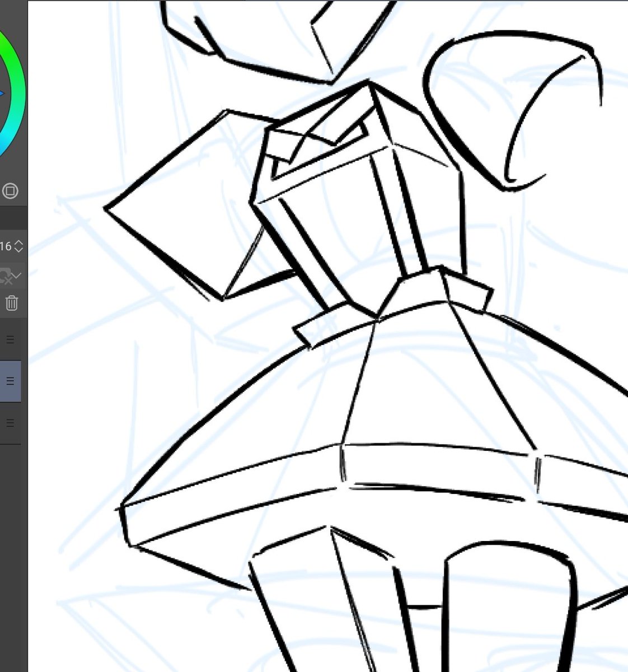Grab the handle on the highlighted layer row
The width and height of the screenshot is (628, 672).
[x=10, y=381]
